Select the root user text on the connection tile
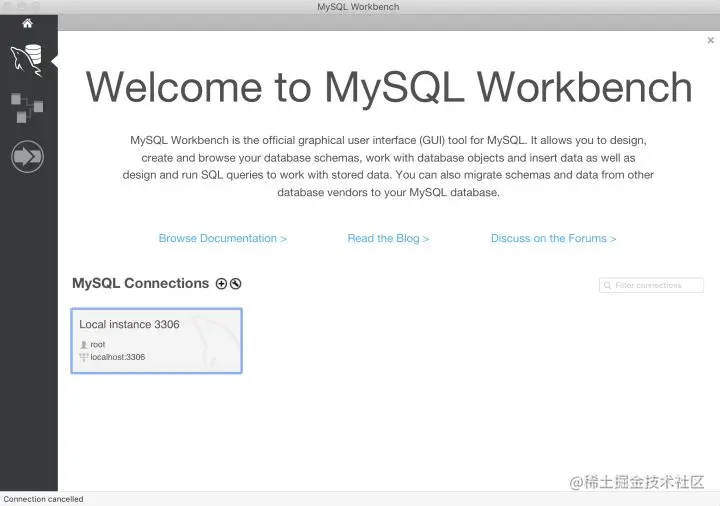Viewport: 720px width, 506px height. pos(98,344)
